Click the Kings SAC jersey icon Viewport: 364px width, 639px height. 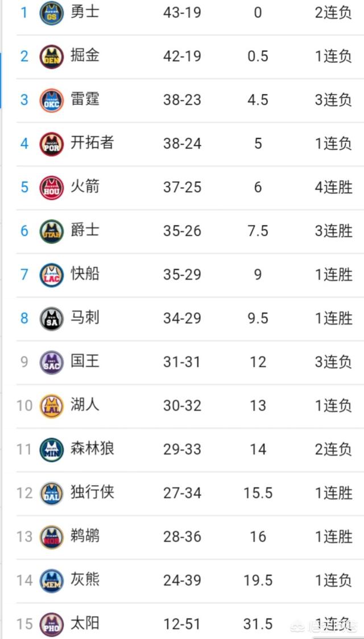pyautogui.click(x=52, y=362)
